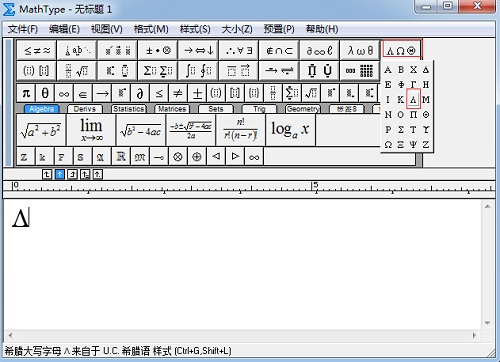Open the relational symbols palette (≤≠≈)
The height and width of the screenshot is (362, 500).
37,50
